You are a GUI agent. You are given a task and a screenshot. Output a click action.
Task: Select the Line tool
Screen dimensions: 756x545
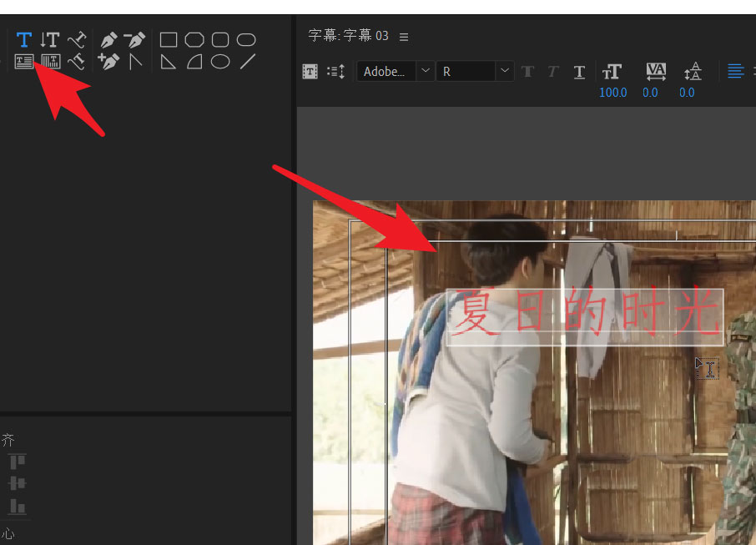[247, 61]
